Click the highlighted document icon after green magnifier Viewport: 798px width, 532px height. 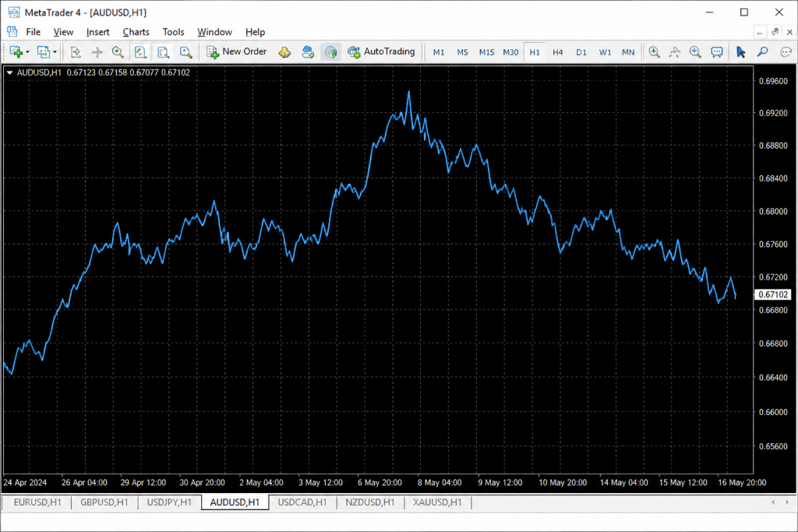[x=140, y=52]
